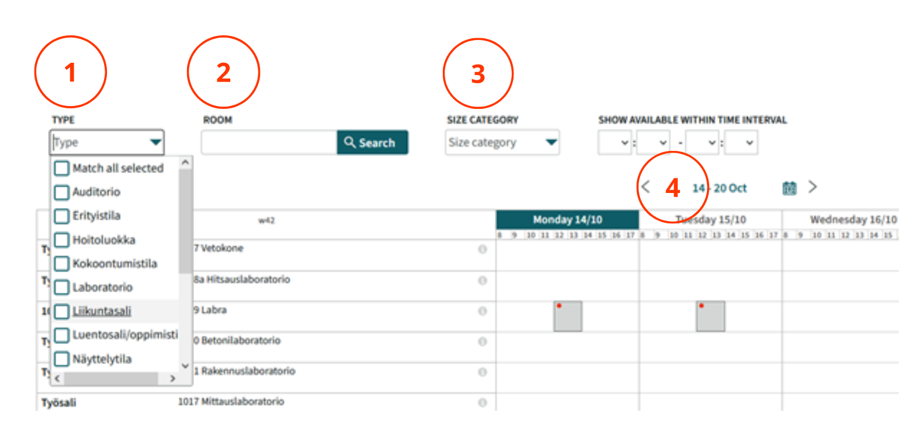Click the Room search input field
This screenshot has width=919, height=446.
point(268,143)
